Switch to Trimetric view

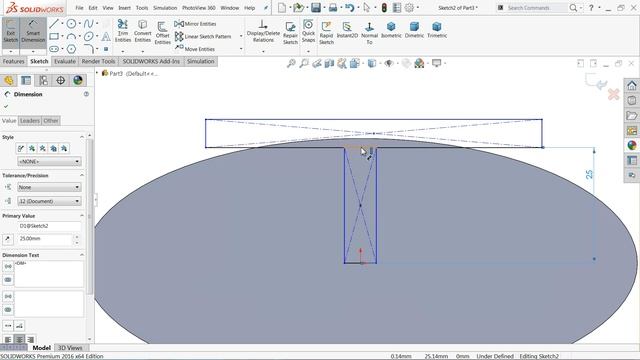point(437,31)
